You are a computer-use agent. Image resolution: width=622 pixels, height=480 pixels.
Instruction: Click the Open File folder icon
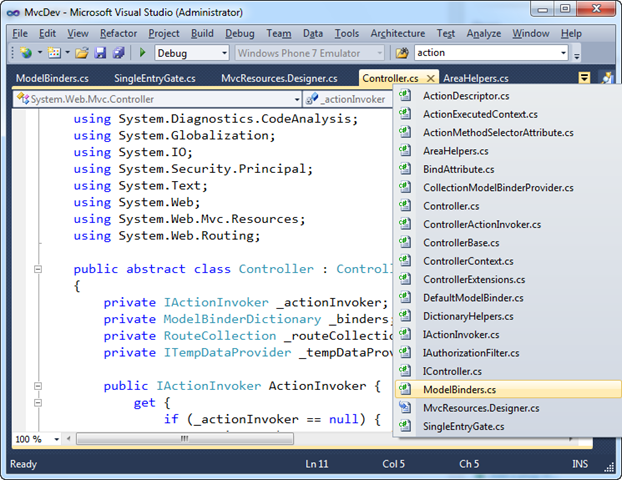[82, 53]
